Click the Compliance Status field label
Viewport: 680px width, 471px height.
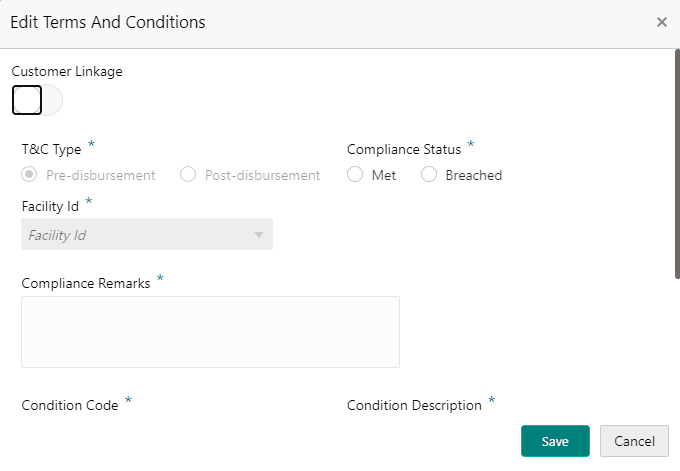tap(404, 149)
